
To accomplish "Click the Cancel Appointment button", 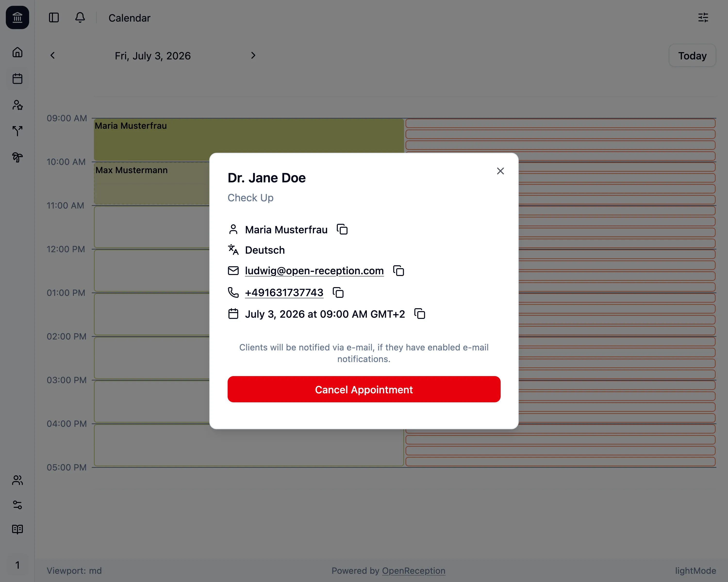I will [x=364, y=389].
